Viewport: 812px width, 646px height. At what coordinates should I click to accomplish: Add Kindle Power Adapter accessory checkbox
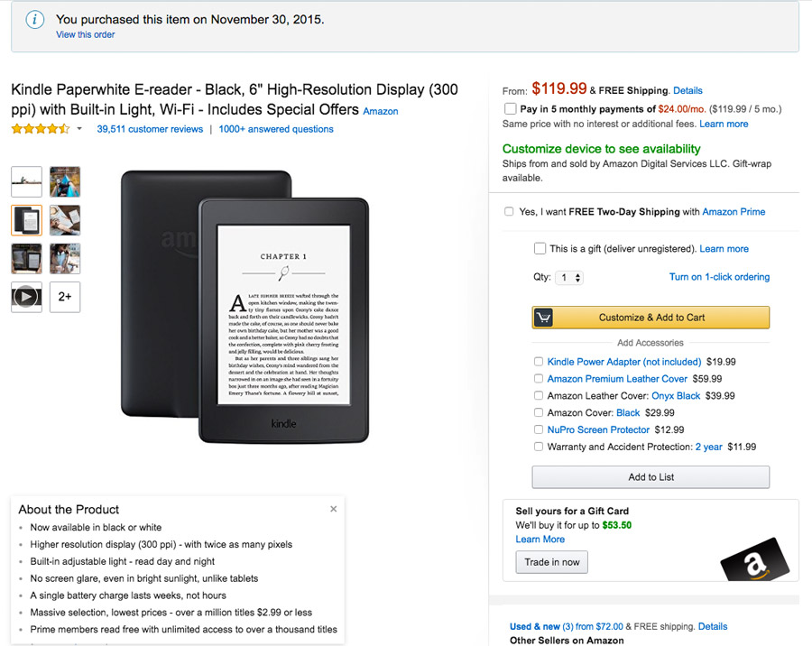tap(539, 362)
